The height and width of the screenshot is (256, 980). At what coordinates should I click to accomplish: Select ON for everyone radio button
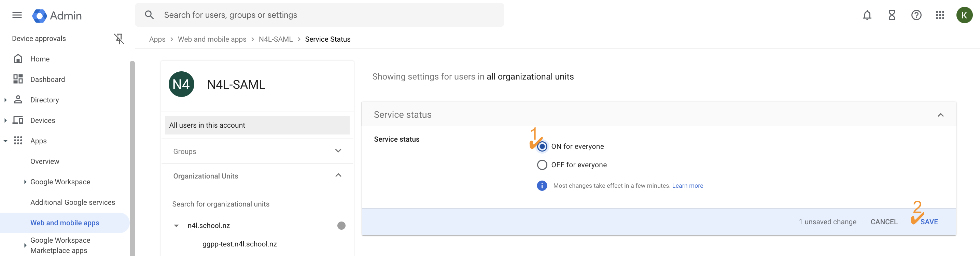point(542,146)
